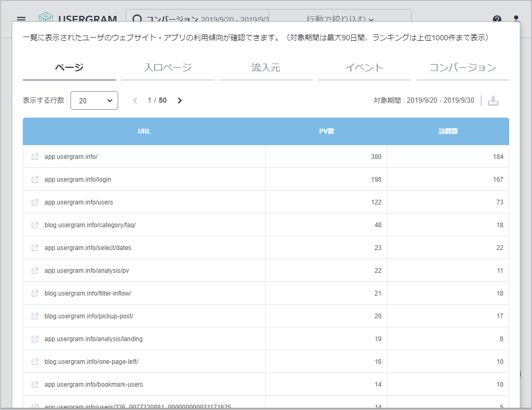Expand the rows-per-page dropdown showing 20

click(x=94, y=101)
